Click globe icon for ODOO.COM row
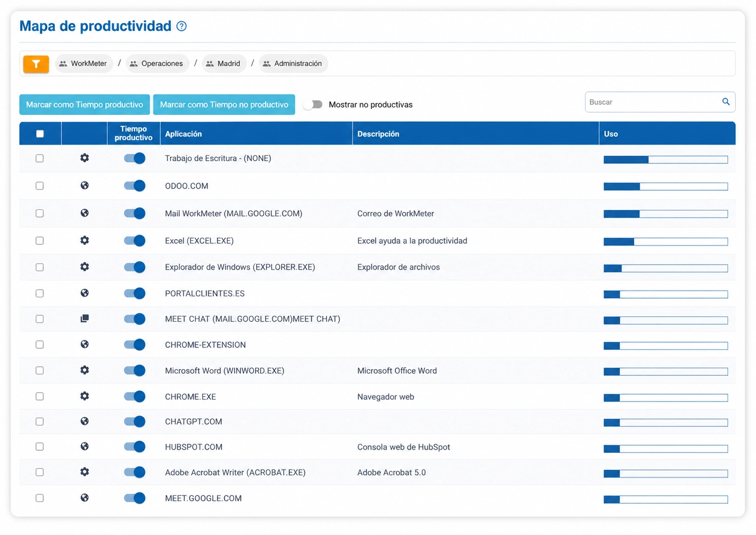 85,186
